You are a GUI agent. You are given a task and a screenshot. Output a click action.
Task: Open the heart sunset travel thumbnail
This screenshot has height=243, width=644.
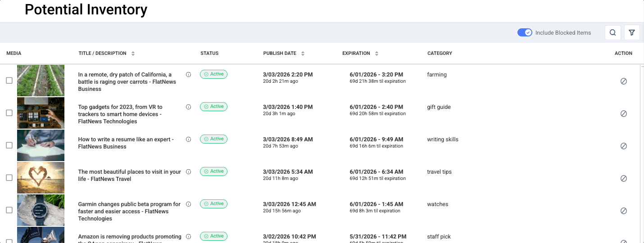coord(41,178)
